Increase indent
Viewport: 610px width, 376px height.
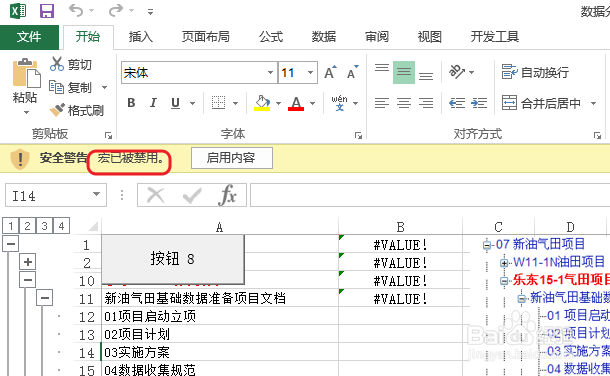tap(479, 103)
